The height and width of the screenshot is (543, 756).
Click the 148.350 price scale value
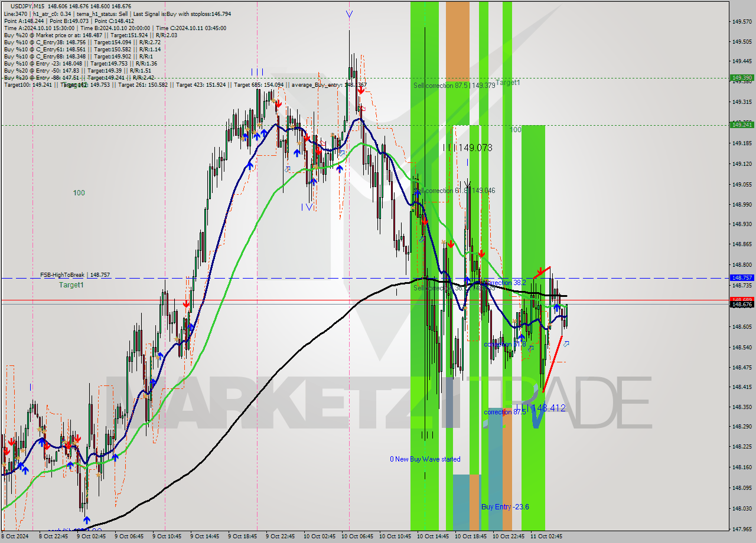click(x=742, y=407)
